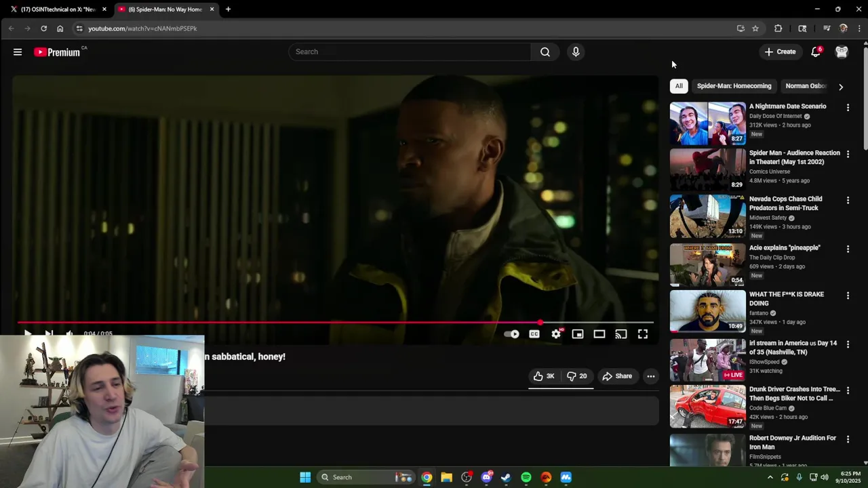Reload the page
This screenshot has height=488, width=868.
(43, 28)
